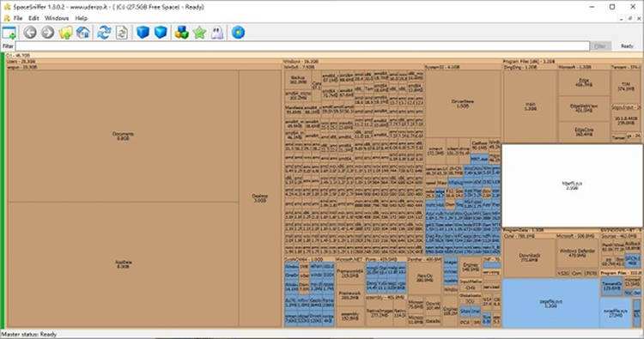Select the Documents folder block
Screen dimensions: 644x339
pos(123,136)
